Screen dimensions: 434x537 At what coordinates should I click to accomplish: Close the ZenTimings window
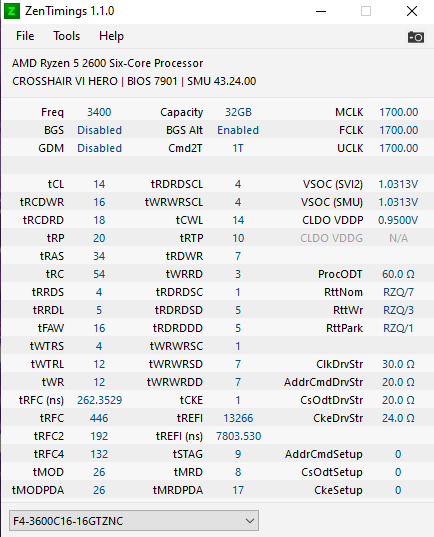coord(412,11)
